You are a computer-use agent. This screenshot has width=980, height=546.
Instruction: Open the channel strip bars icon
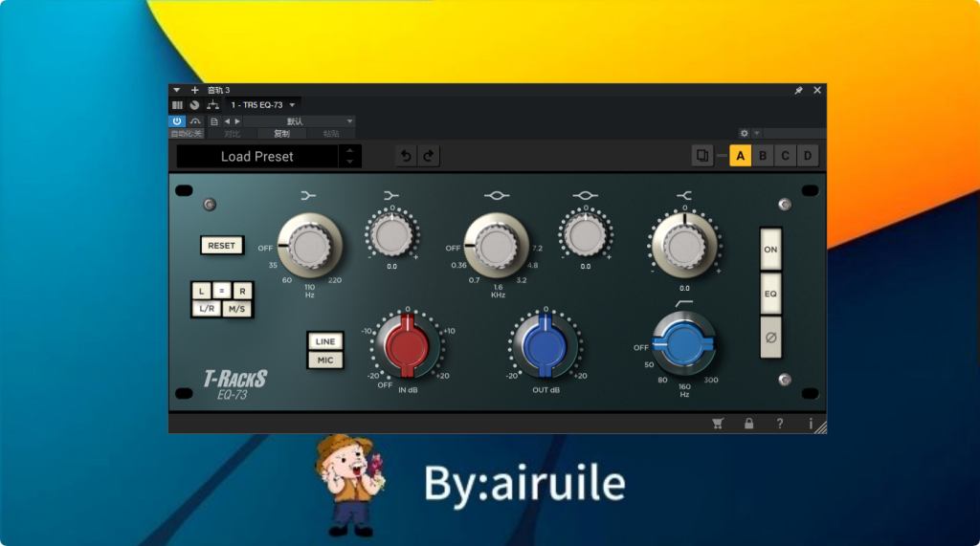coord(177,105)
